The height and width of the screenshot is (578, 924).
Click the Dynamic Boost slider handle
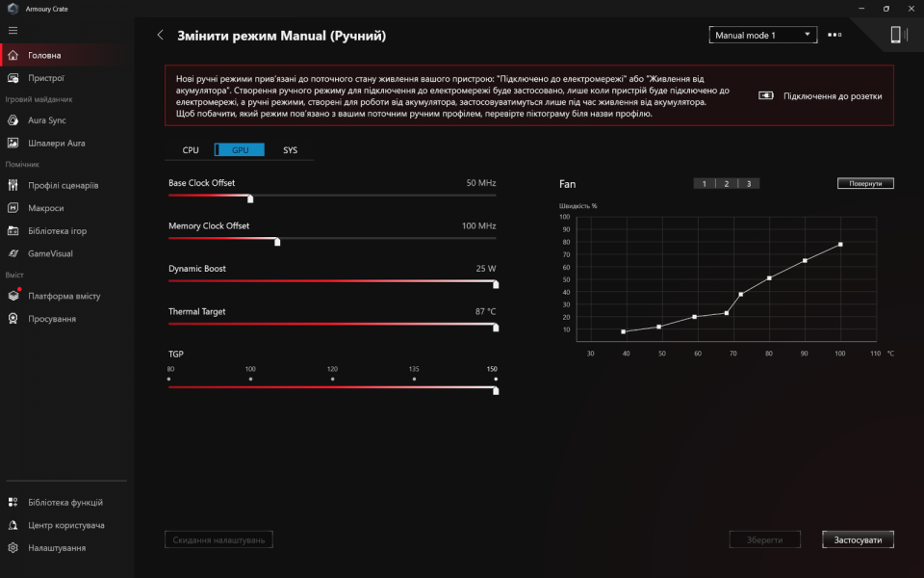(496, 284)
